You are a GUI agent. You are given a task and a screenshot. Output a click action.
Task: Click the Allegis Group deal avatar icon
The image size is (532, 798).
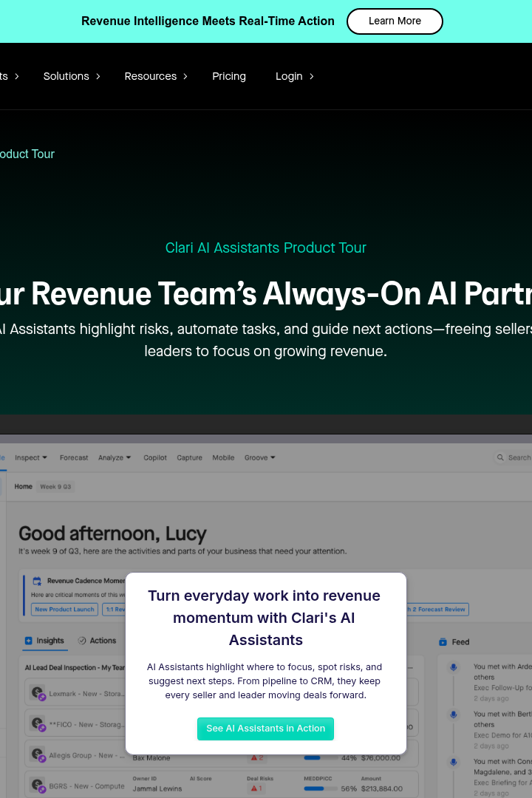click(x=38, y=754)
